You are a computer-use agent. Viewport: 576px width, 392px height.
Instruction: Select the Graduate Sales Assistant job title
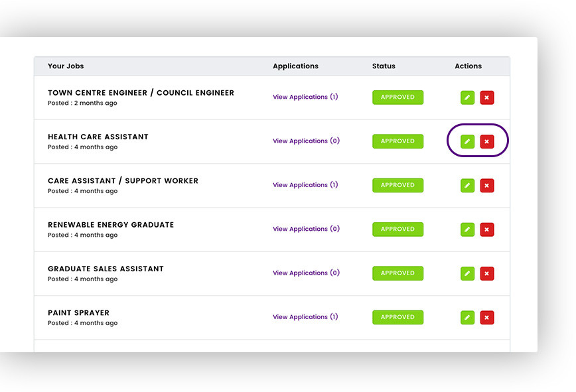pos(106,269)
